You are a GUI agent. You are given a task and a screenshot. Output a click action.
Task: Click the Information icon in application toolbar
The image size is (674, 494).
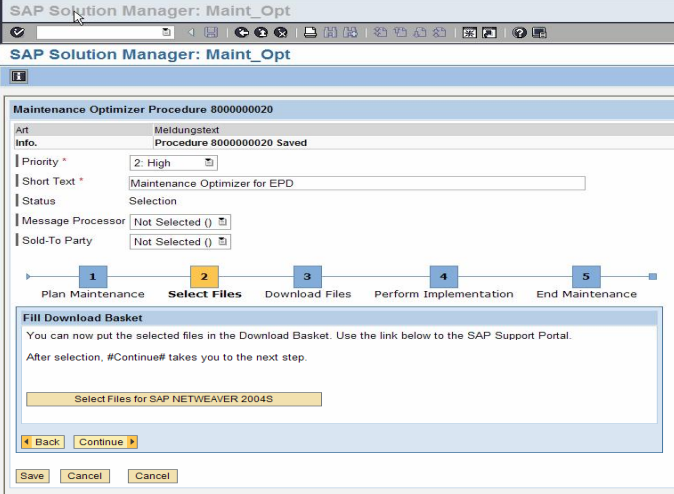pyautogui.click(x=18, y=77)
